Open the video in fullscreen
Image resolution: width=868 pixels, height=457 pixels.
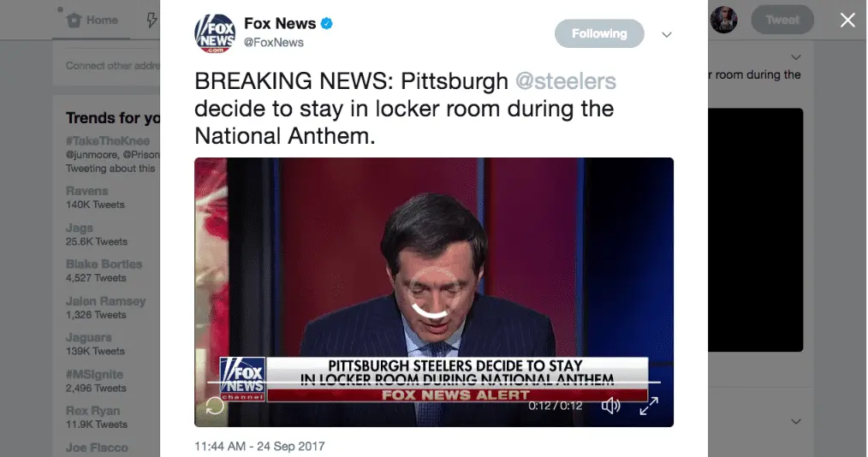pyautogui.click(x=649, y=406)
